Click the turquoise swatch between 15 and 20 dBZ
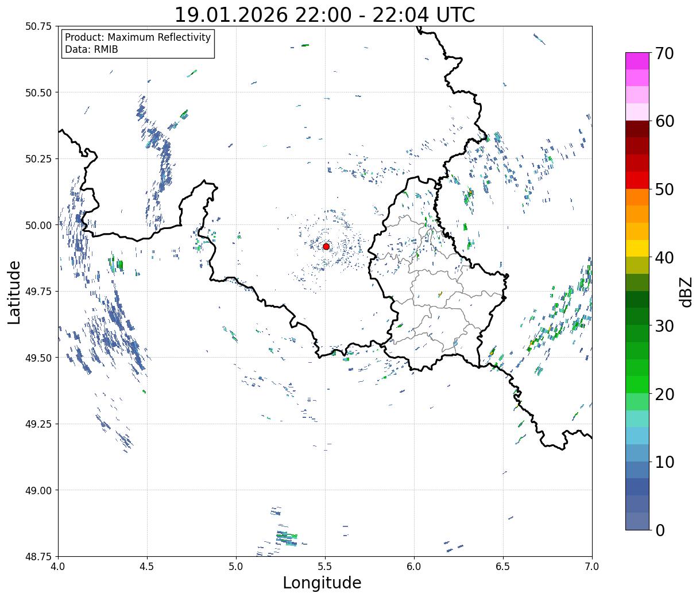This screenshot has height=597, width=700. coord(637,419)
